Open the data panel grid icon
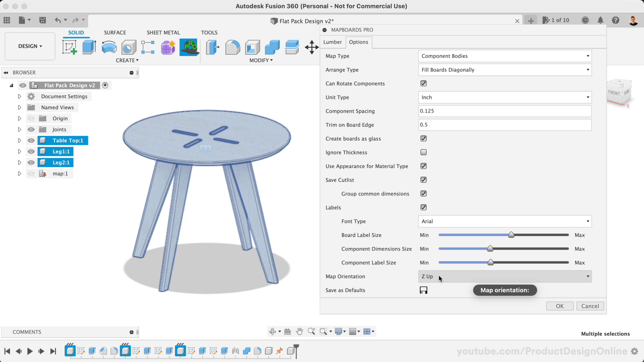 click(7, 20)
